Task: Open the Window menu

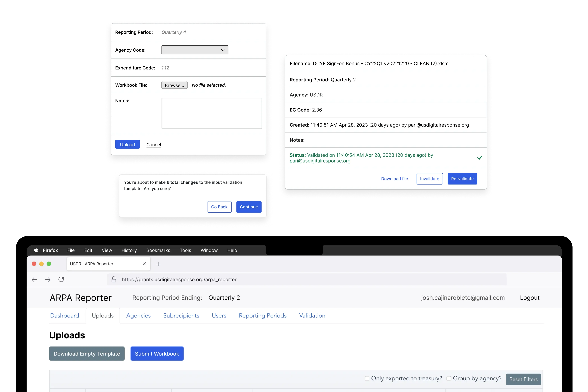Action: 209,250
